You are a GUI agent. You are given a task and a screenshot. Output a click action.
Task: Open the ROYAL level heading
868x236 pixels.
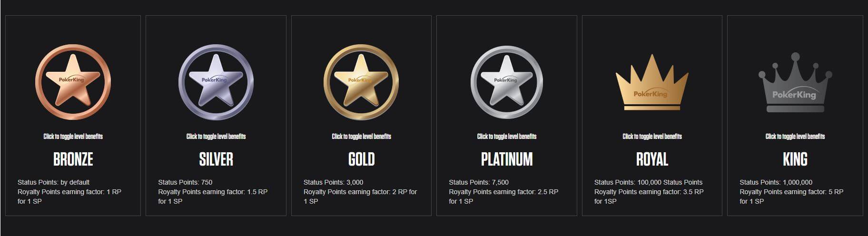point(652,159)
